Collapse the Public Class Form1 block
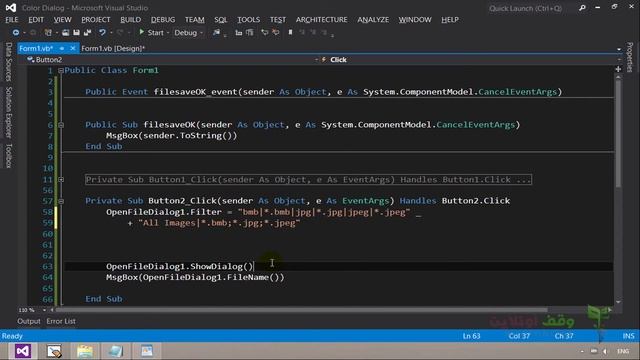This screenshot has width=640, height=360. point(61,70)
